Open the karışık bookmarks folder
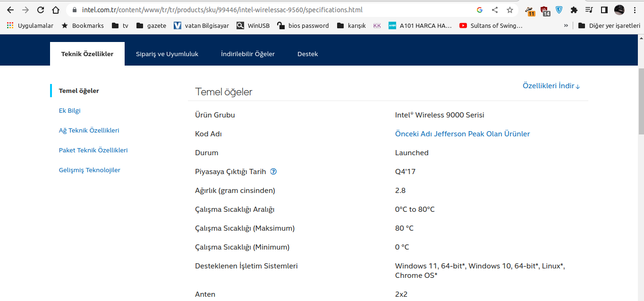 [x=351, y=25]
